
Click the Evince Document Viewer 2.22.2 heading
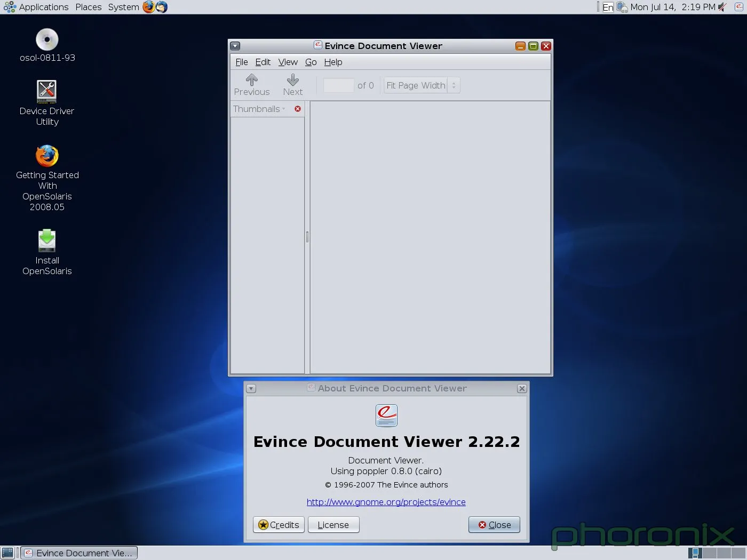click(x=386, y=442)
